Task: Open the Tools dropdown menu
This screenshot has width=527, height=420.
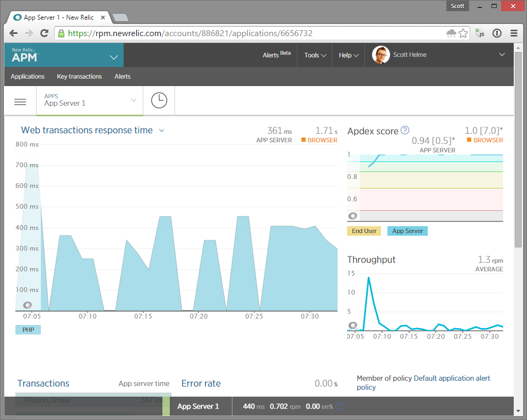Action: point(315,55)
